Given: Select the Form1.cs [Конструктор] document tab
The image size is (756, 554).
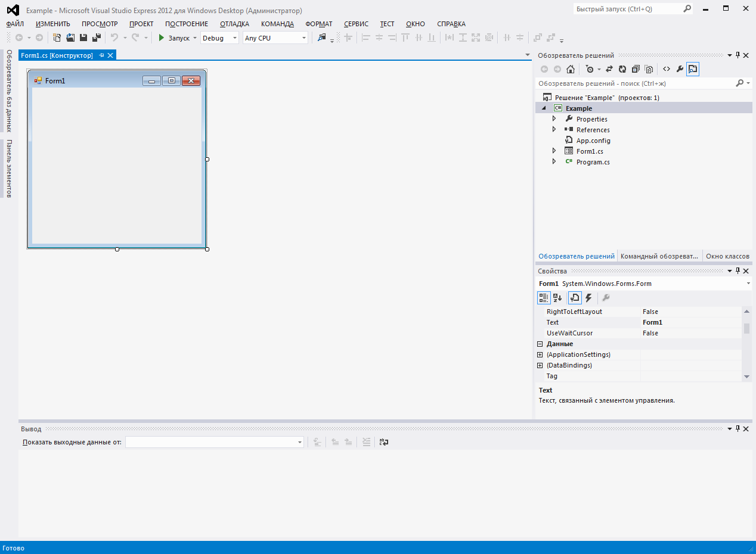Looking at the screenshot, I should click(57, 55).
